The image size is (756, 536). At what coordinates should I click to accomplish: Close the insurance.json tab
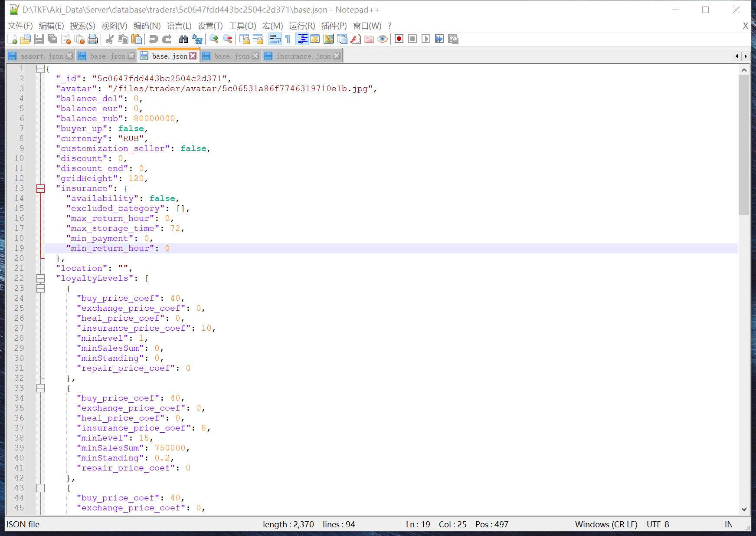coord(337,56)
